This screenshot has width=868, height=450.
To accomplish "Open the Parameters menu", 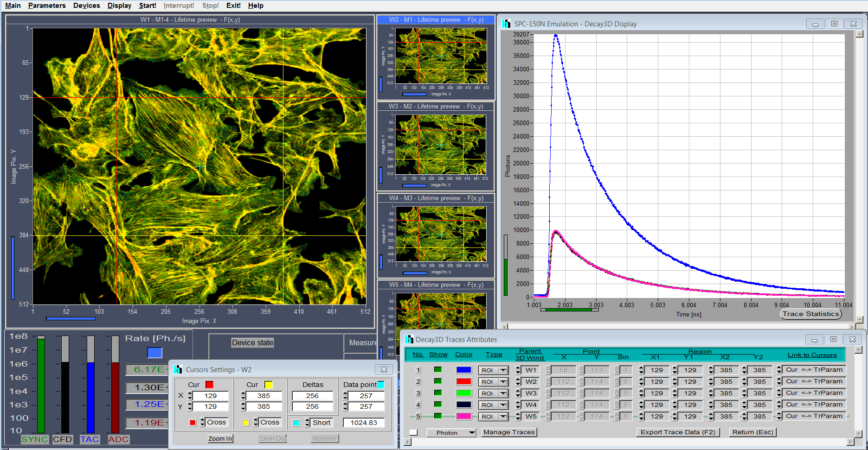I will click(47, 6).
